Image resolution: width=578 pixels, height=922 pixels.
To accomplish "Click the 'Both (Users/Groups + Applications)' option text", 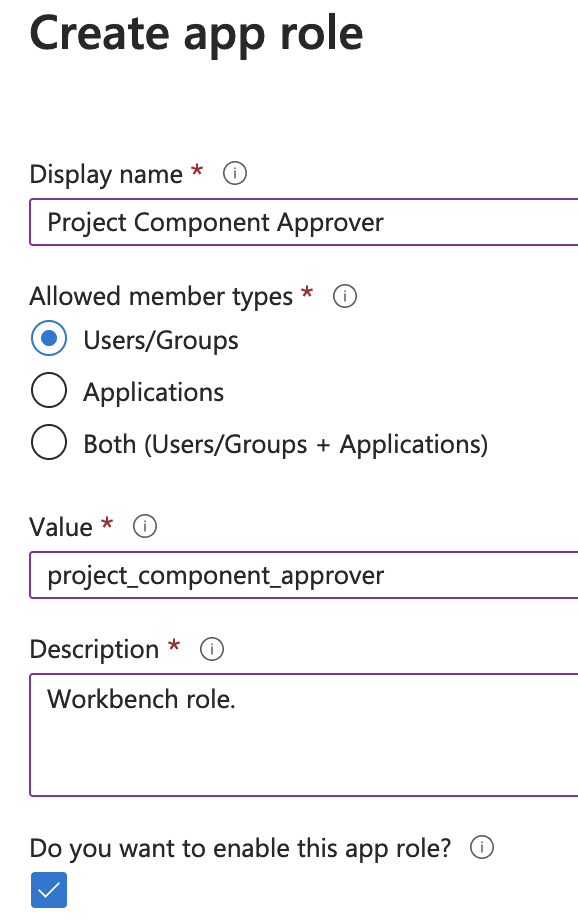I will tap(286, 445).
